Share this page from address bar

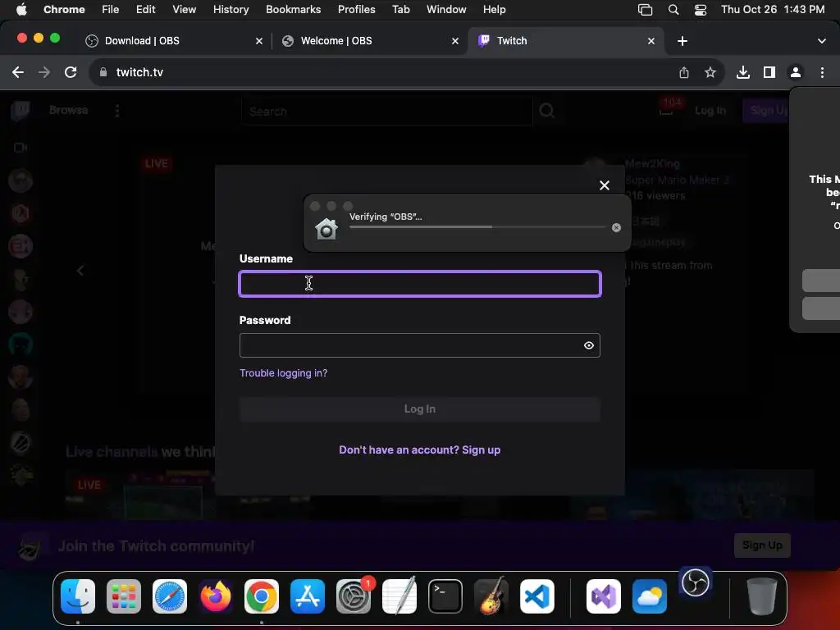pos(684,72)
